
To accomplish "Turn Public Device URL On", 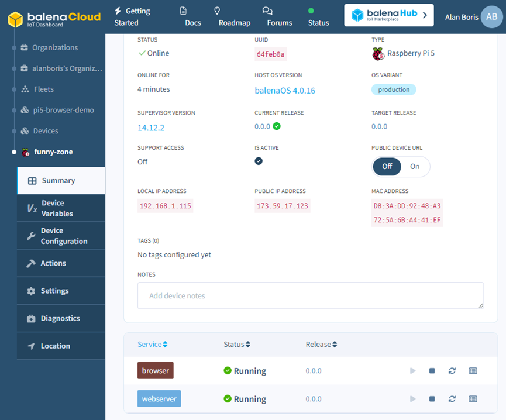I will click(x=415, y=167).
